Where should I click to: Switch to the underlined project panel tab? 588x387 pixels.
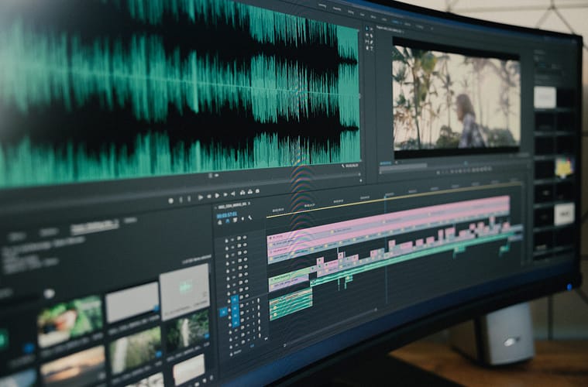pyautogui.click(x=95, y=227)
